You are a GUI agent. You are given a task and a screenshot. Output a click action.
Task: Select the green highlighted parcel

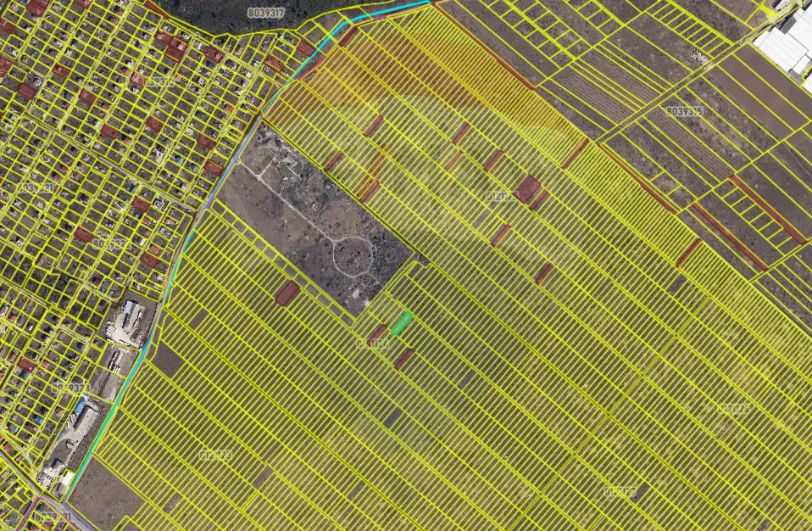click(x=402, y=323)
